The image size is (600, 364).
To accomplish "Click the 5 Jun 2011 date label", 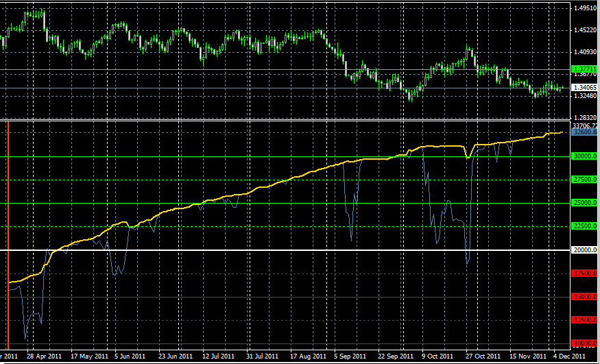I will (x=131, y=356).
